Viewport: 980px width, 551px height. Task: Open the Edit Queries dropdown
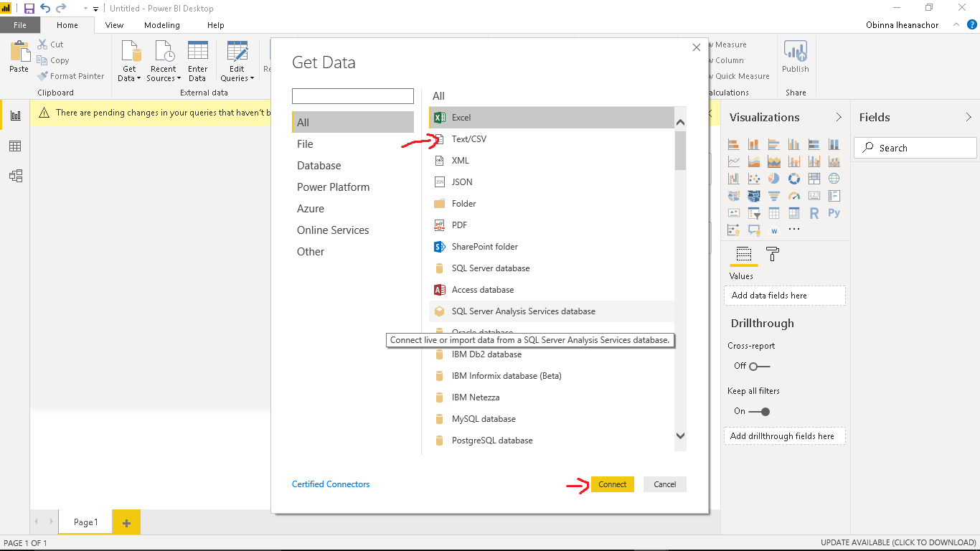(237, 61)
